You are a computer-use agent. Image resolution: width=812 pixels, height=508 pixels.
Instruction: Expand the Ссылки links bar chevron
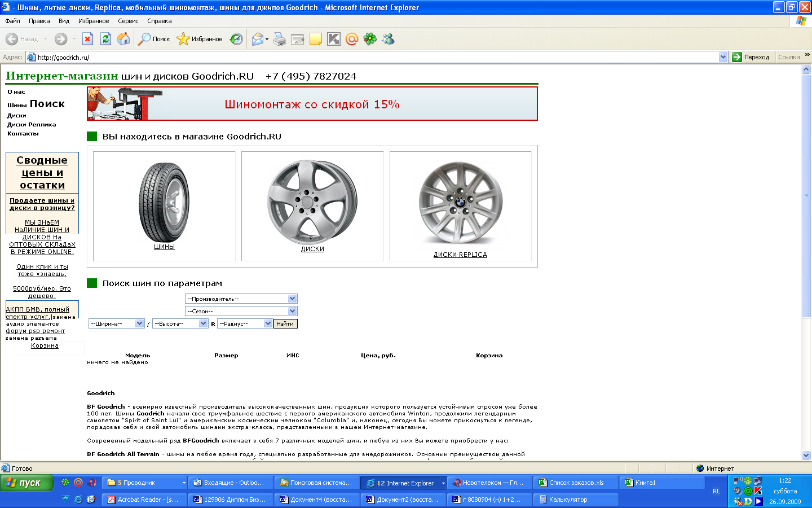click(x=807, y=55)
